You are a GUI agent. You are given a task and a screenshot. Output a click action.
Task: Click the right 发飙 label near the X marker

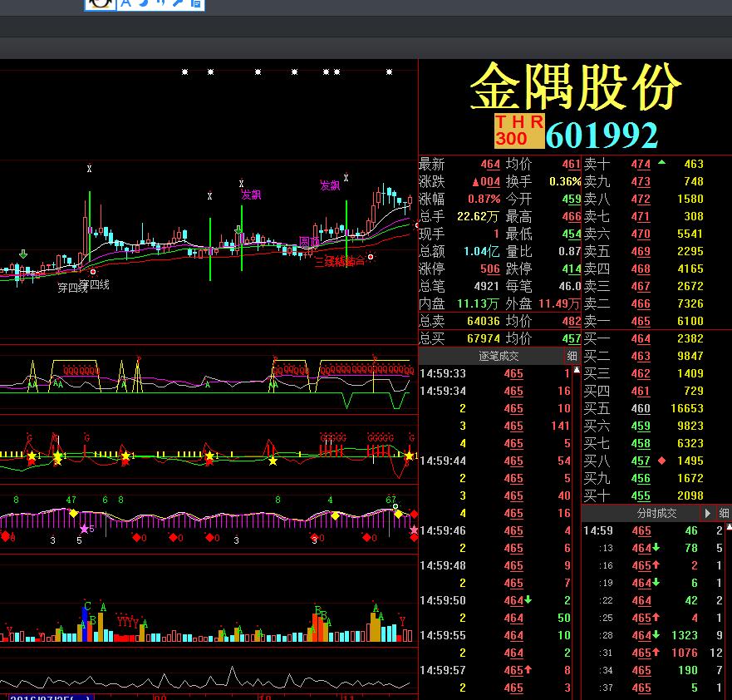pyautogui.click(x=330, y=185)
